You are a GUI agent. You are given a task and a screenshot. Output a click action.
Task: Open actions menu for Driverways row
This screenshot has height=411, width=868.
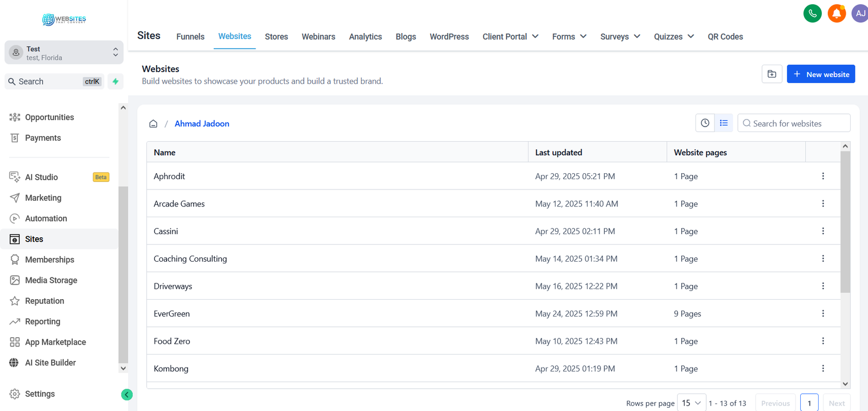(x=823, y=286)
